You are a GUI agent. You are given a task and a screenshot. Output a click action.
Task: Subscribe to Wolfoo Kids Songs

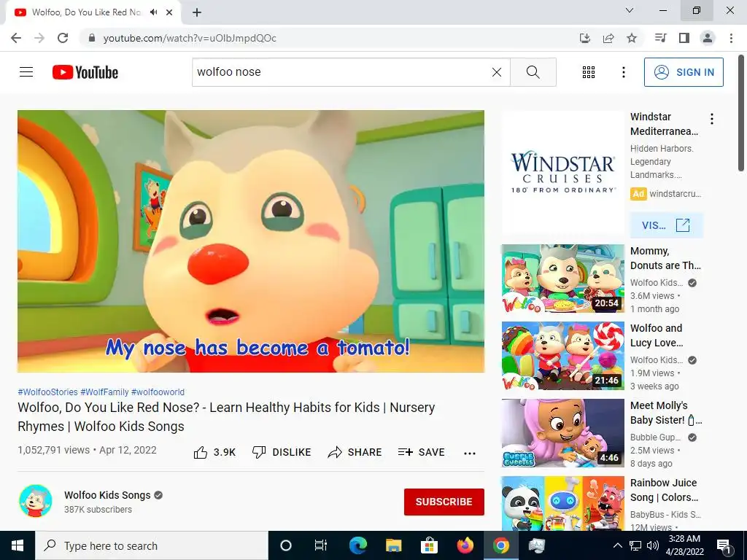[x=444, y=502]
